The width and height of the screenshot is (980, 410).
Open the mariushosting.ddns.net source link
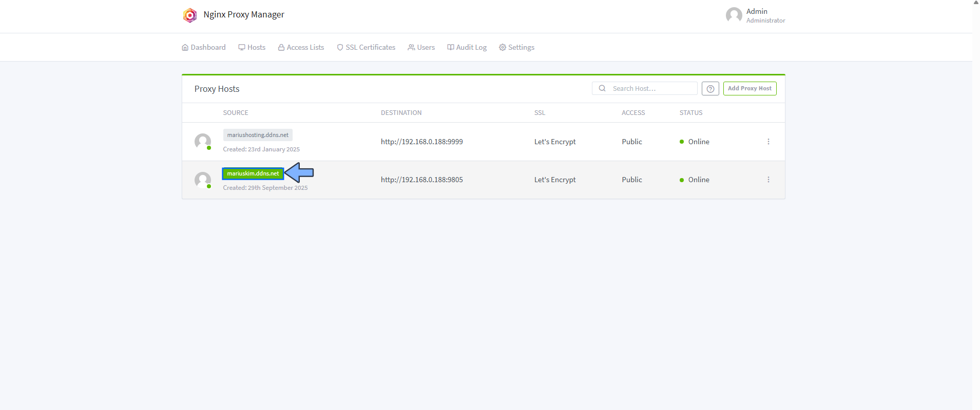tap(258, 135)
